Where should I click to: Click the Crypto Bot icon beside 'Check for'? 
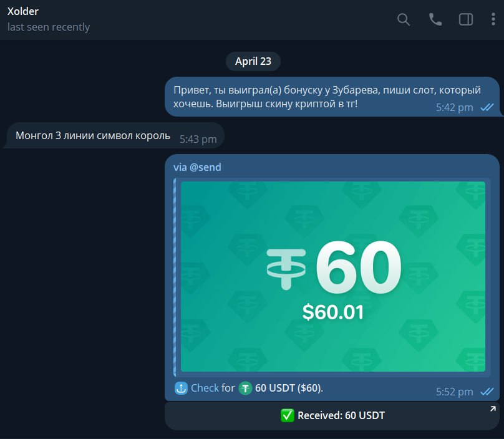181,388
